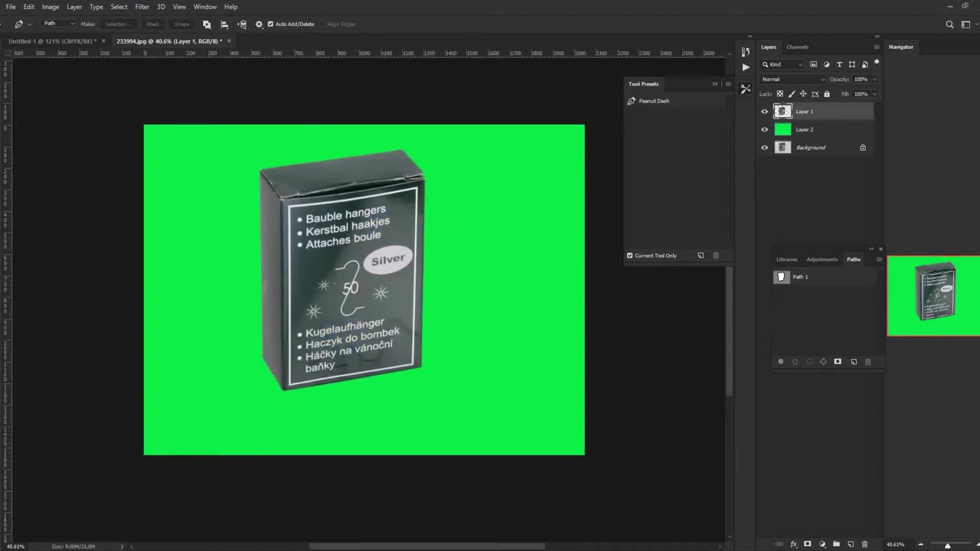Click the Make Shape button
Image resolution: width=980 pixels, height=551 pixels.
[x=181, y=24]
